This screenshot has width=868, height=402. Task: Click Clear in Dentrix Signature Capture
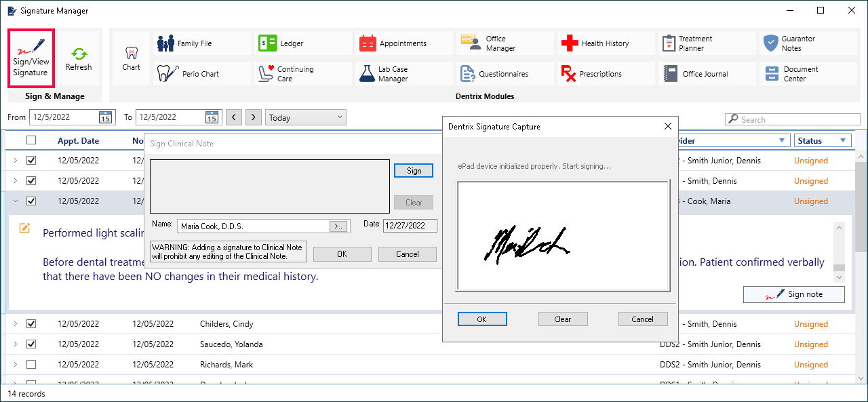pos(563,319)
